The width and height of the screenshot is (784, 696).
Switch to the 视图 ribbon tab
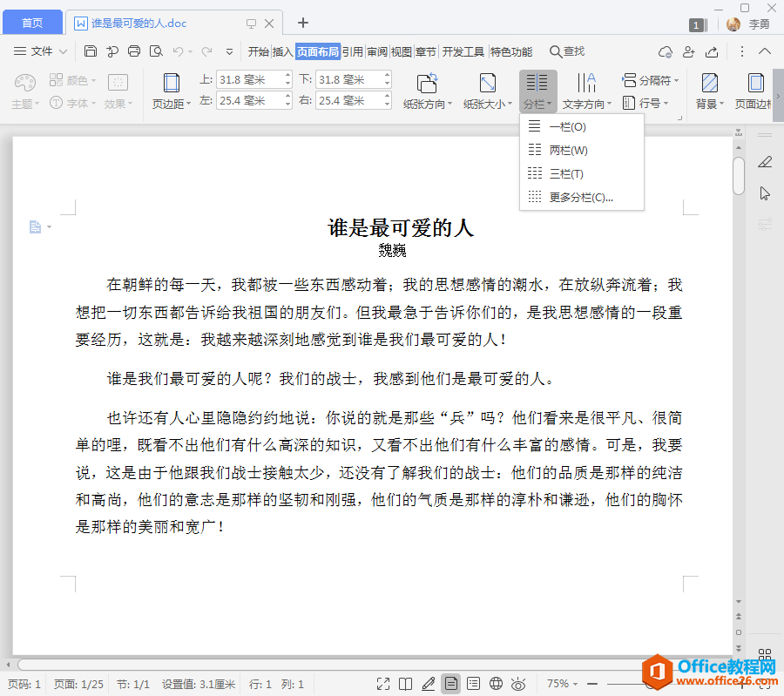401,51
